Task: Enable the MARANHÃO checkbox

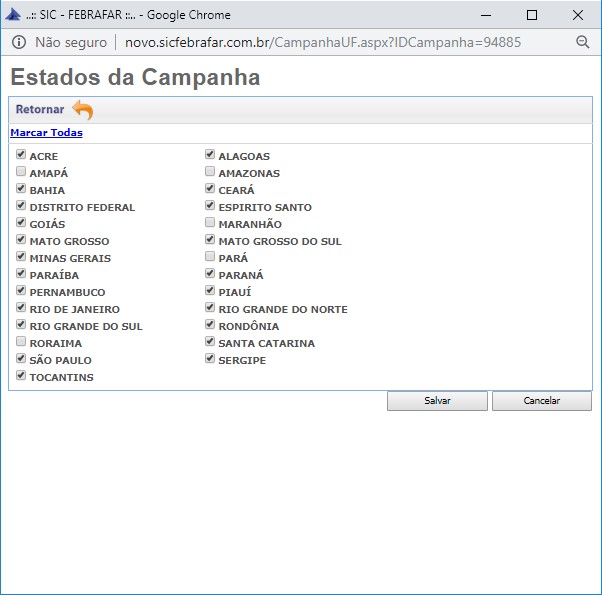Action: [210, 223]
